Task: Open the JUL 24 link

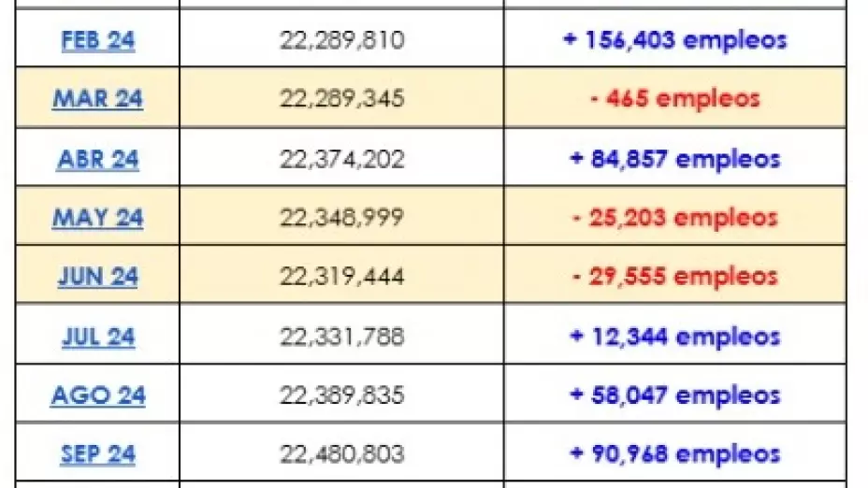Action: point(97,337)
